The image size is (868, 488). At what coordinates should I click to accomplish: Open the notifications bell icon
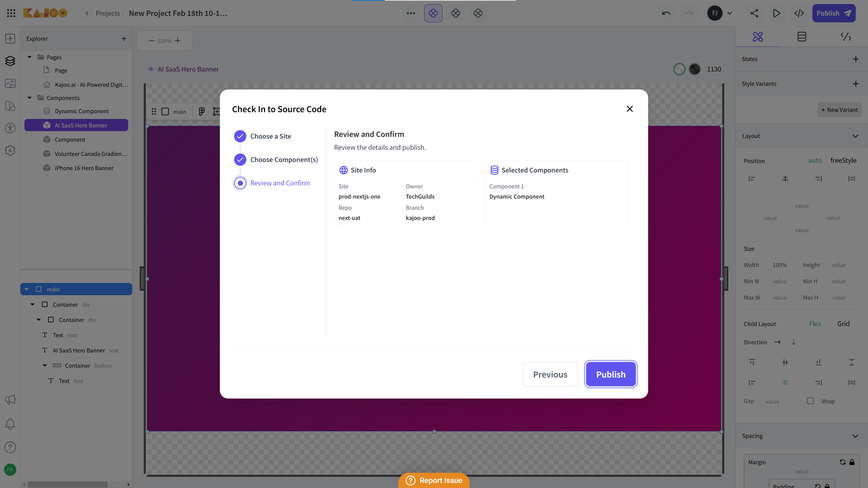[10, 424]
